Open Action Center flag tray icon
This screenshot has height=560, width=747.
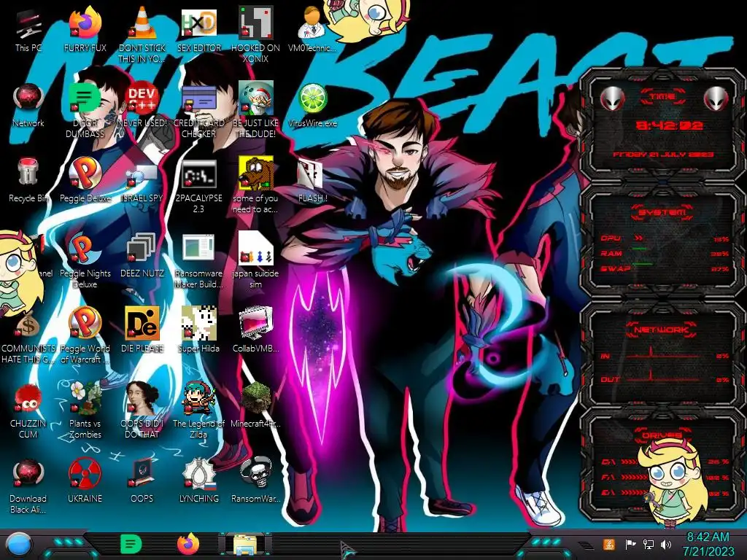pyautogui.click(x=630, y=545)
